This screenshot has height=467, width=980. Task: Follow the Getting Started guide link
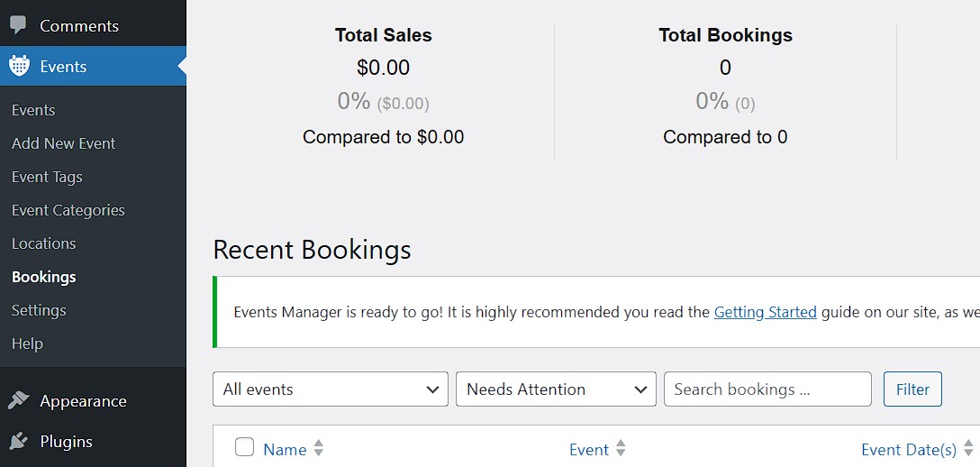(x=765, y=312)
